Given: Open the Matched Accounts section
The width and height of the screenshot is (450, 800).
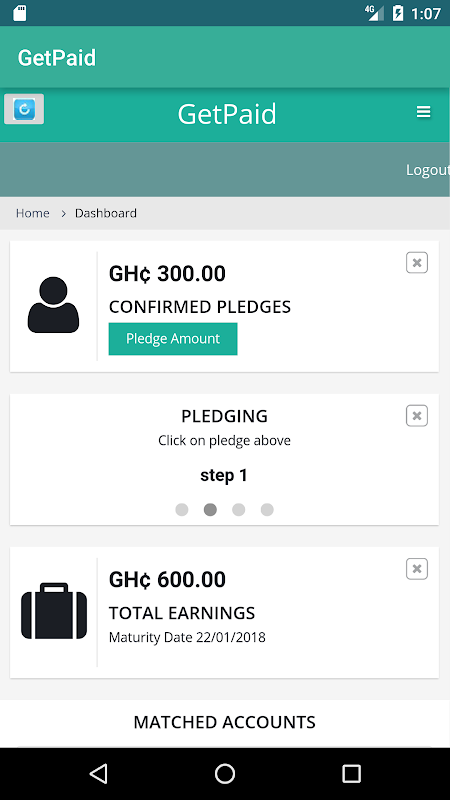Looking at the screenshot, I should tap(224, 722).
